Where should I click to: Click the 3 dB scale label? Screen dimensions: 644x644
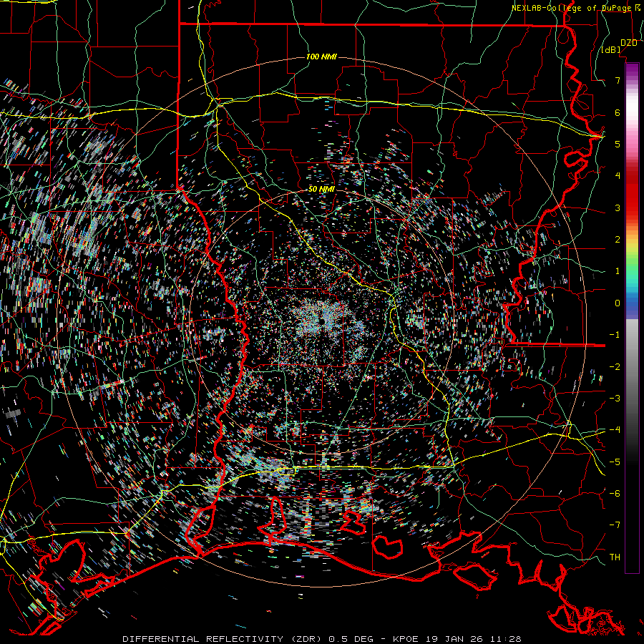(618, 208)
